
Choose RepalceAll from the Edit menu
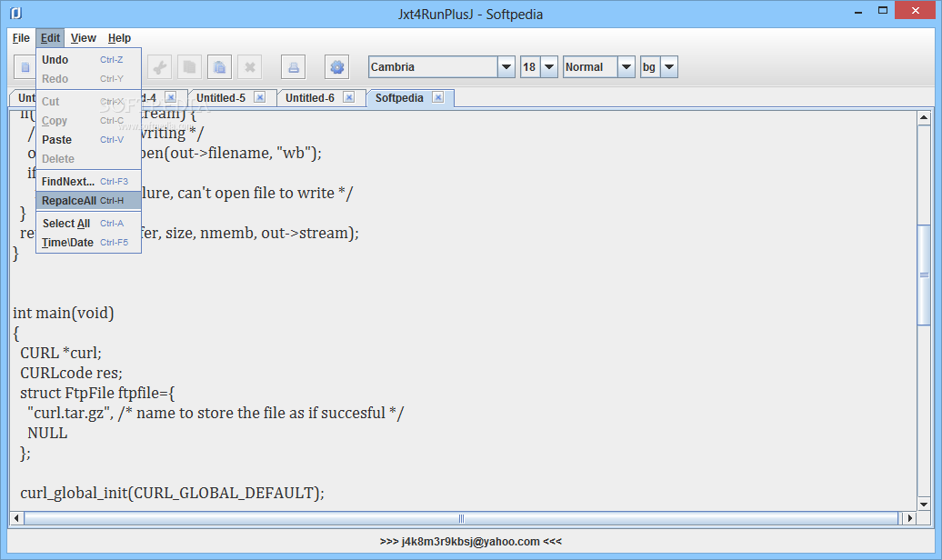88,201
